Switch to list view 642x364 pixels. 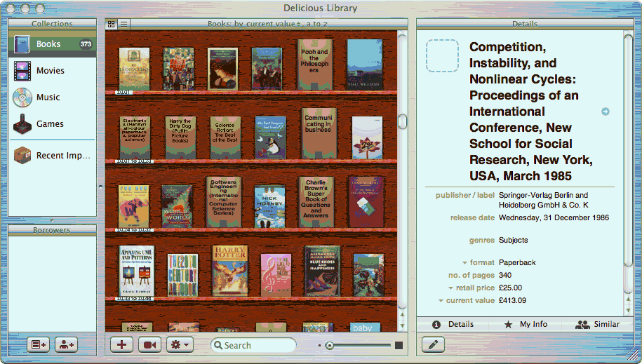123,24
